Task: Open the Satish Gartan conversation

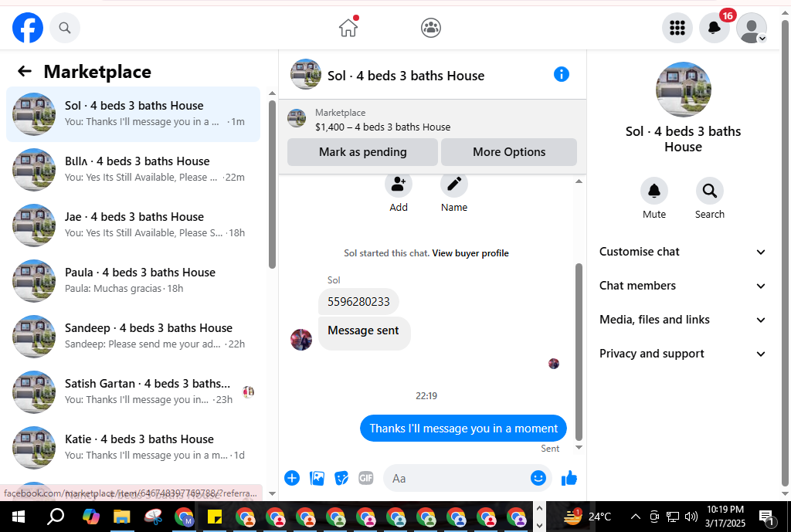Action: pyautogui.click(x=133, y=392)
